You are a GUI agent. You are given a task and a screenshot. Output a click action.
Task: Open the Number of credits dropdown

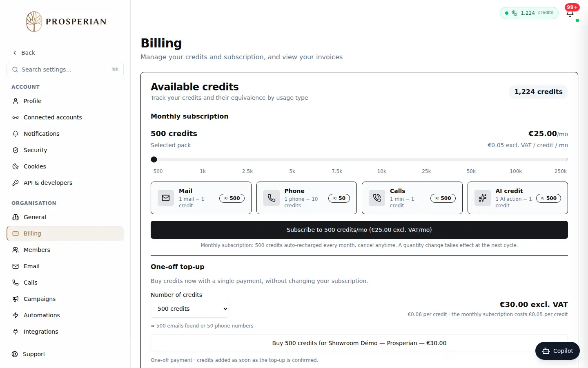(x=190, y=309)
